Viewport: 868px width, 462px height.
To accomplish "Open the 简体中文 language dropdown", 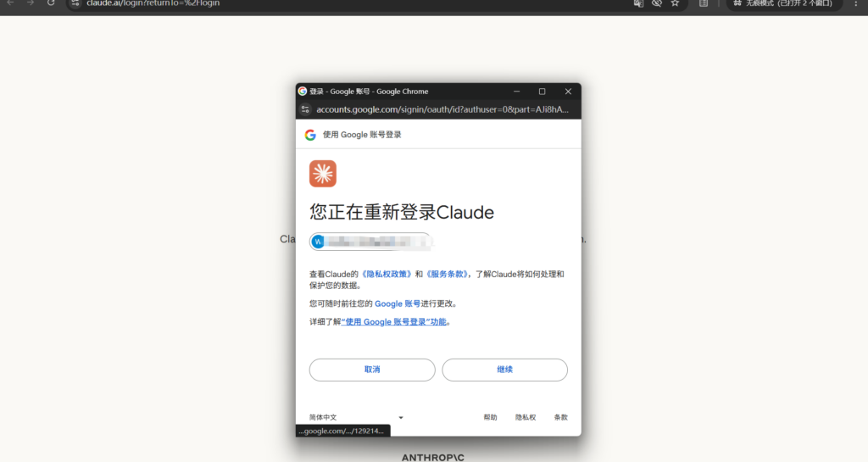I will [x=356, y=417].
